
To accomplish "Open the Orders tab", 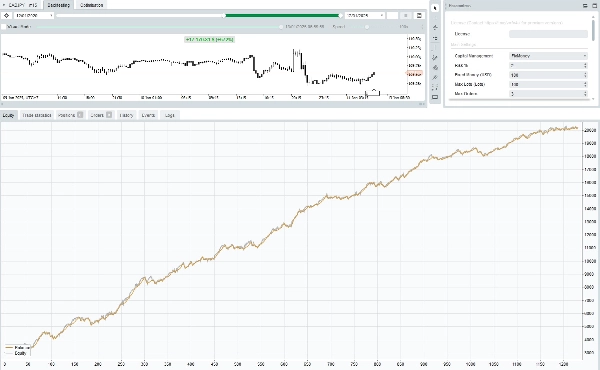I will 101,115.
